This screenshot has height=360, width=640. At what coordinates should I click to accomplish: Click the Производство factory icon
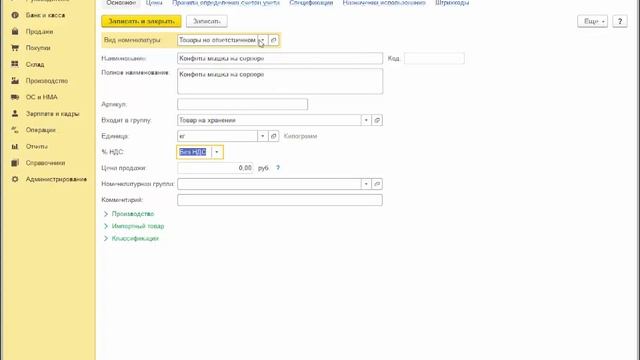point(15,81)
